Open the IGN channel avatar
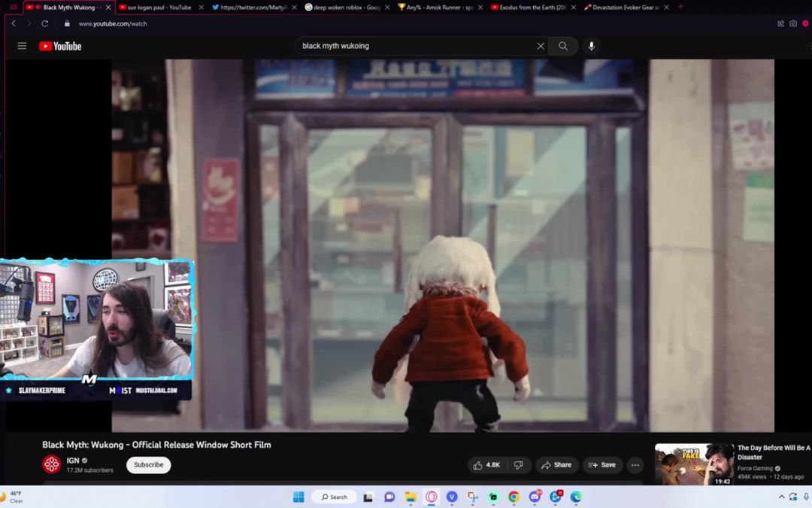 pos(52,464)
